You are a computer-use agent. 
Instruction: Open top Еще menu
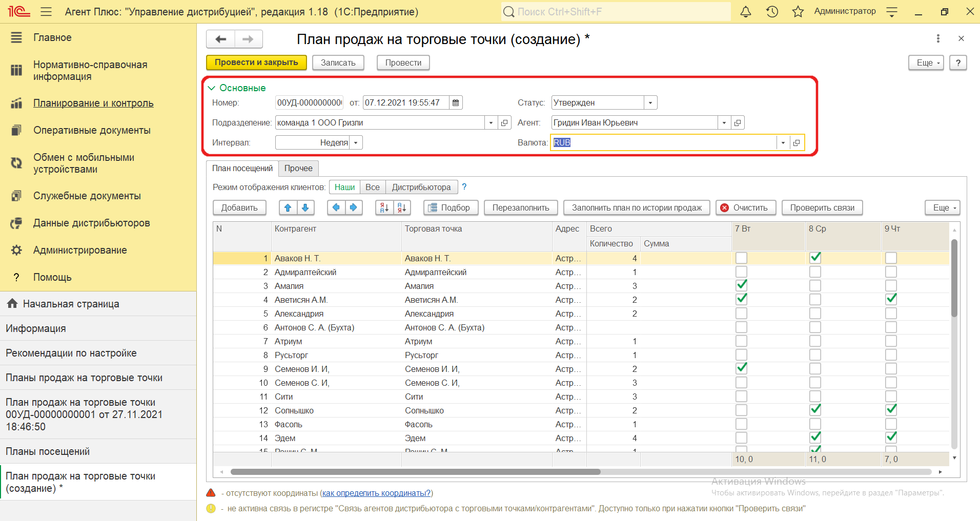(926, 62)
